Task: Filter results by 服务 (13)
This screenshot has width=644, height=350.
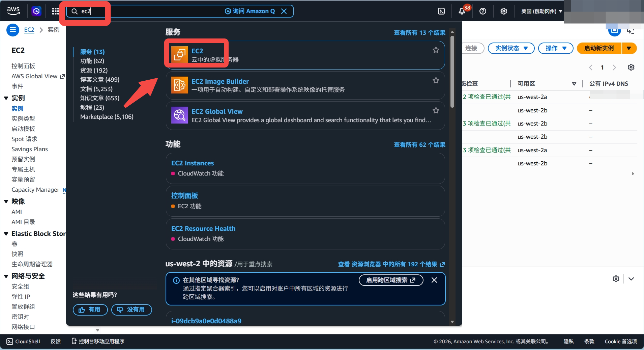Action: point(92,52)
